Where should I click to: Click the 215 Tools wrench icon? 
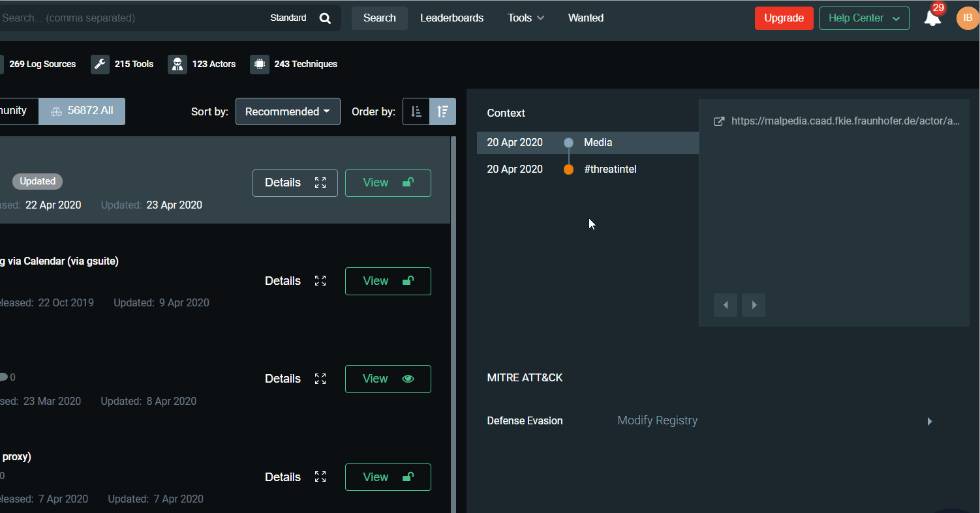tap(100, 64)
